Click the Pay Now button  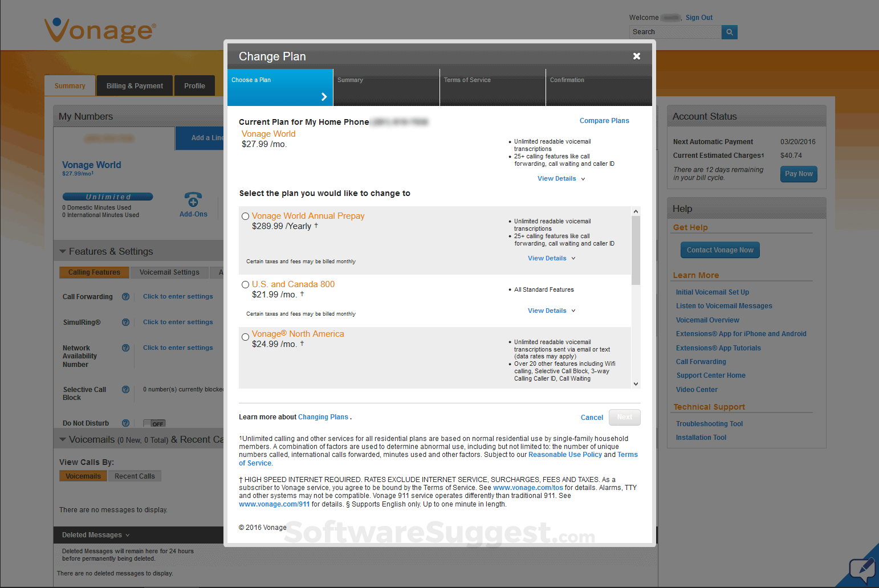pyautogui.click(x=798, y=174)
